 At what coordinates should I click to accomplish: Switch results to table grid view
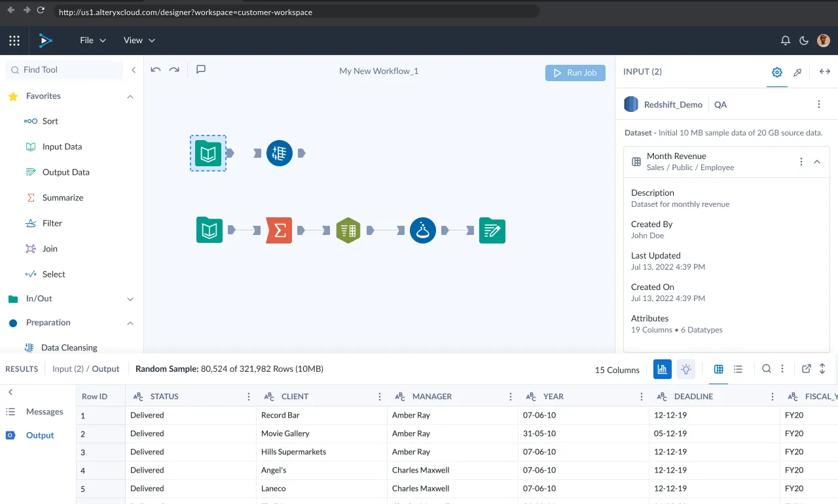point(719,369)
